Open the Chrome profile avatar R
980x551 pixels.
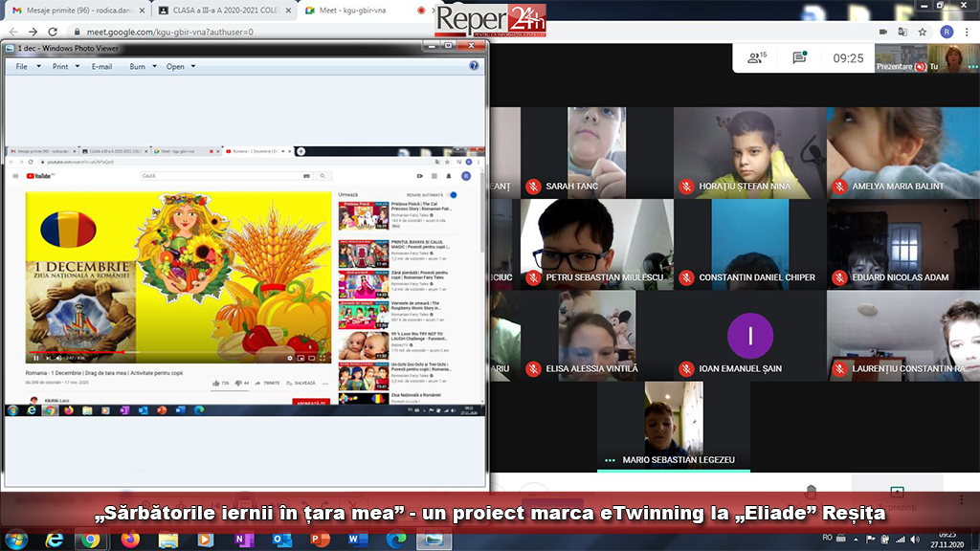coord(947,32)
